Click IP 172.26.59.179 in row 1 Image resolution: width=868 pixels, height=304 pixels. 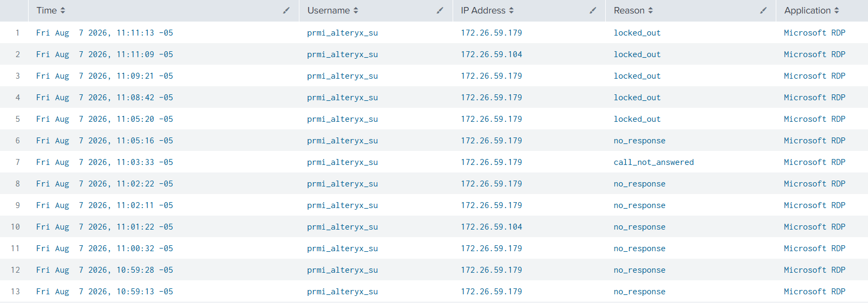coord(491,33)
